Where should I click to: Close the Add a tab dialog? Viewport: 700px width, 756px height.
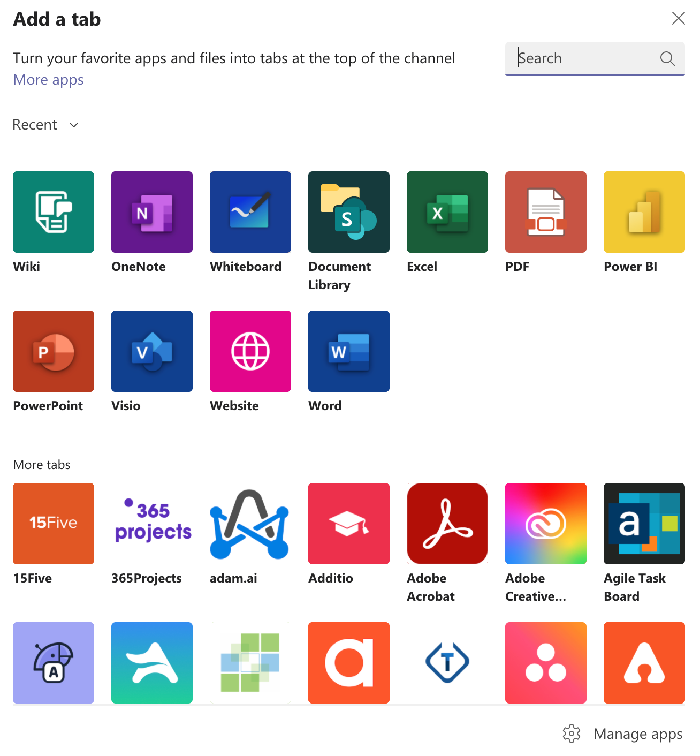pyautogui.click(x=679, y=18)
